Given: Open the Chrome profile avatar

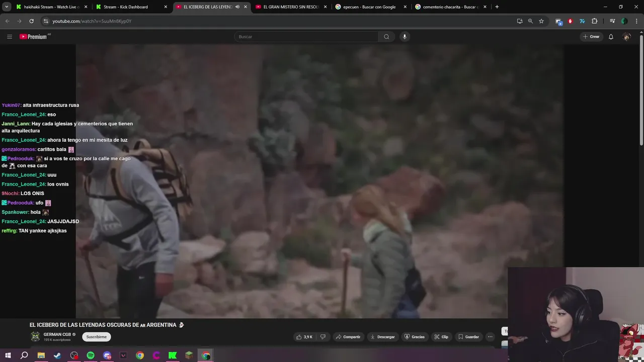Looking at the screenshot, I should tap(624, 21).
